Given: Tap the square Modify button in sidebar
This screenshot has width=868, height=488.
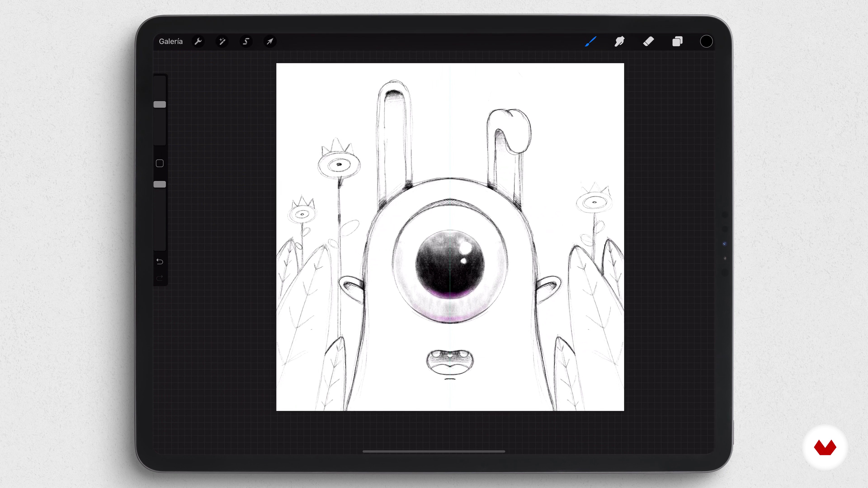Looking at the screenshot, I should coord(160,163).
